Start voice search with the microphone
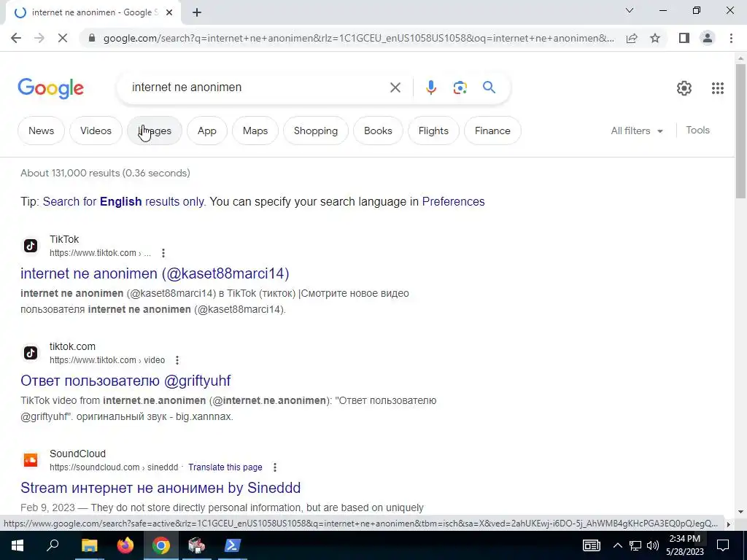The image size is (747, 560). [430, 87]
